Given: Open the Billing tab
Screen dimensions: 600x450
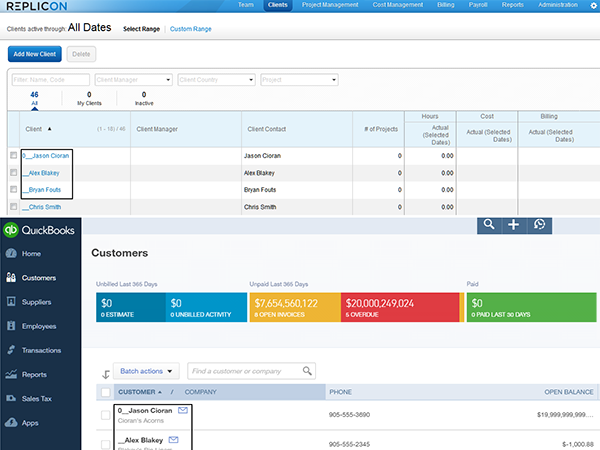Looking at the screenshot, I should [446, 5].
